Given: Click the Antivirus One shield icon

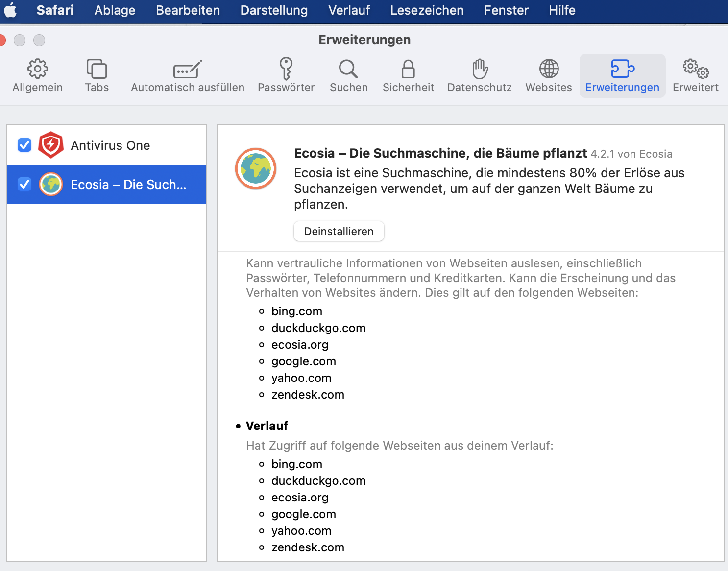Looking at the screenshot, I should tap(51, 145).
